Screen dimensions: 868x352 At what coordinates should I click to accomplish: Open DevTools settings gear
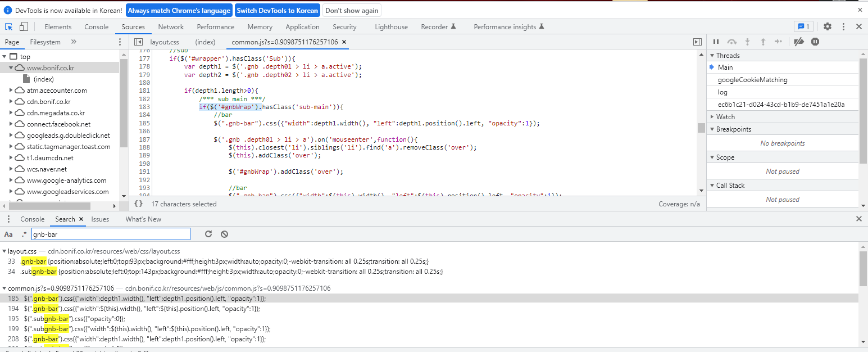point(828,26)
